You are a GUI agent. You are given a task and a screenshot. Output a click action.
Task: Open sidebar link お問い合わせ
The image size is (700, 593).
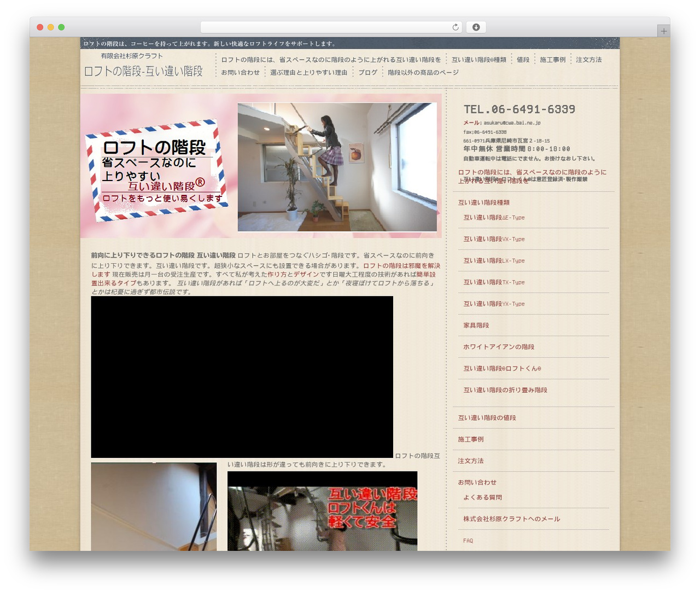click(477, 482)
